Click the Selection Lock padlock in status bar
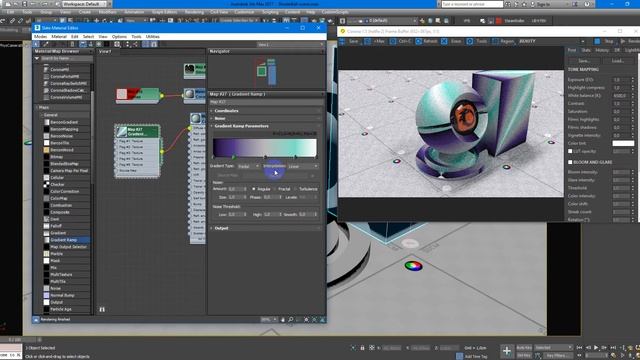640x360 pixels. pyautogui.click(x=362, y=348)
